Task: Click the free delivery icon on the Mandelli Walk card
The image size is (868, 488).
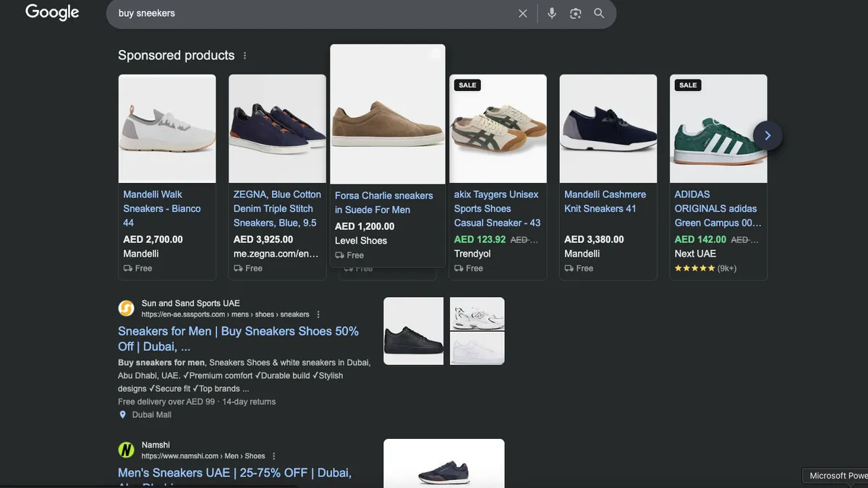Action: click(x=126, y=267)
